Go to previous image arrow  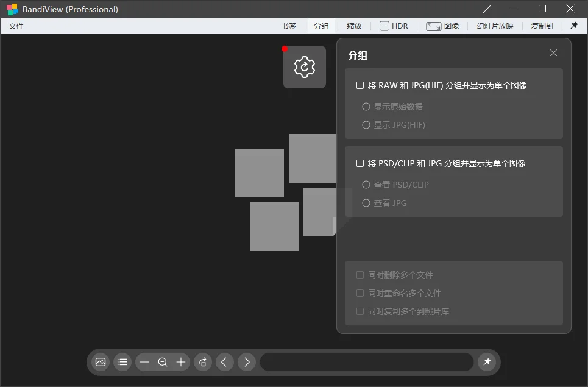coord(225,362)
